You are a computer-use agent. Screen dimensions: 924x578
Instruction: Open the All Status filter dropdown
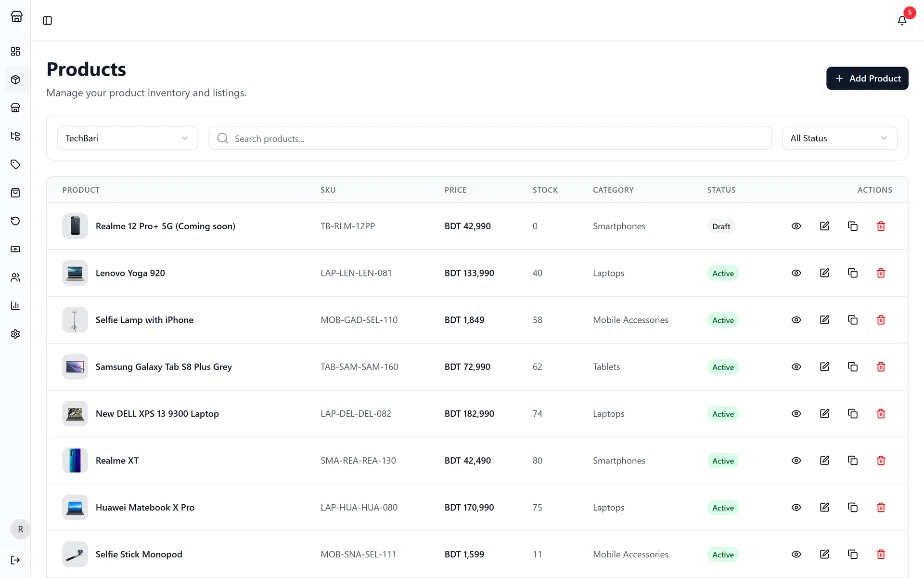[839, 138]
